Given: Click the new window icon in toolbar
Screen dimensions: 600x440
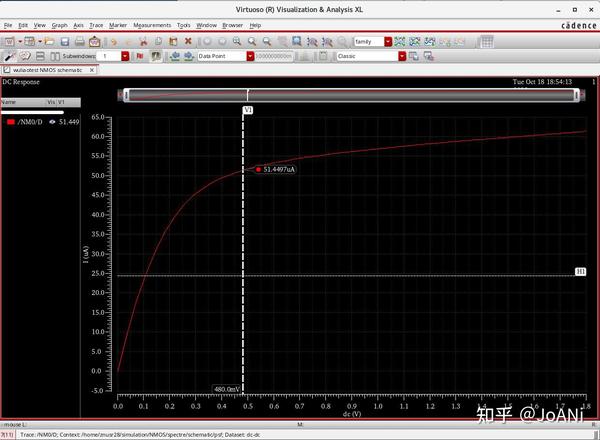Looking at the screenshot, I should 10,41.
